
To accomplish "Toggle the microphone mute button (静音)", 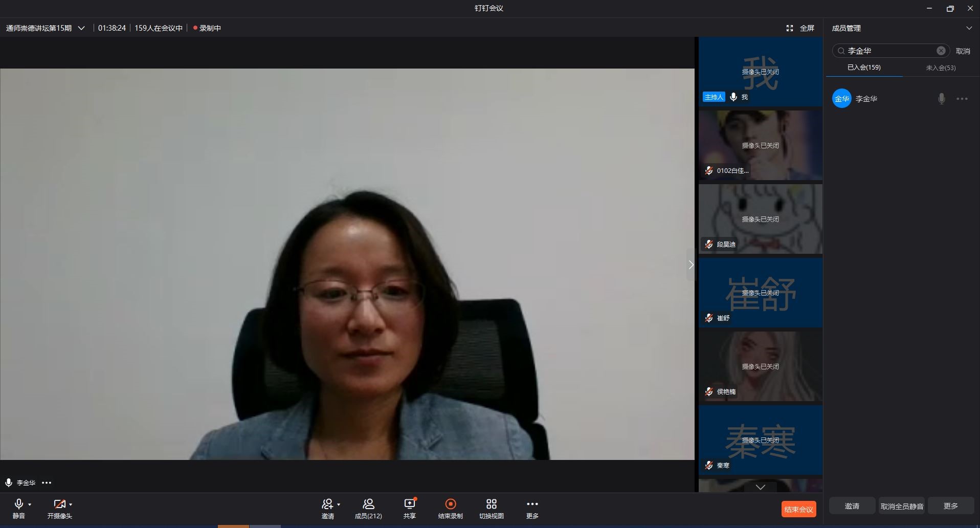I will [19, 504].
